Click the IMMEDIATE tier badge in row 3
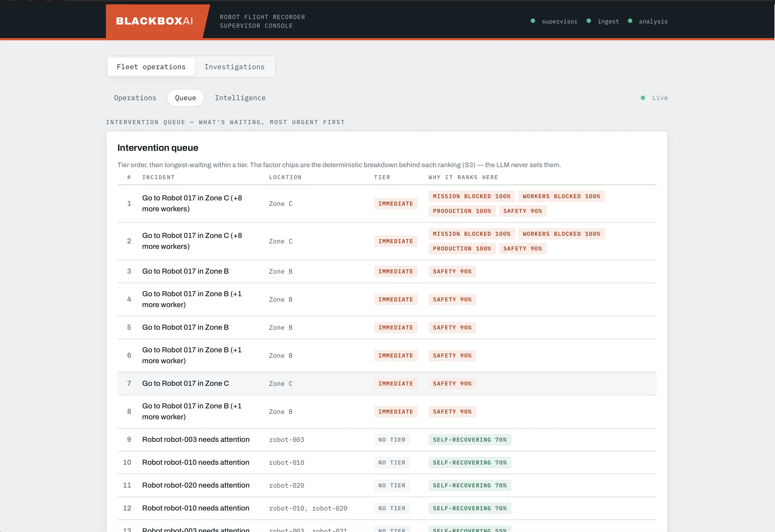775x532 pixels. click(395, 271)
